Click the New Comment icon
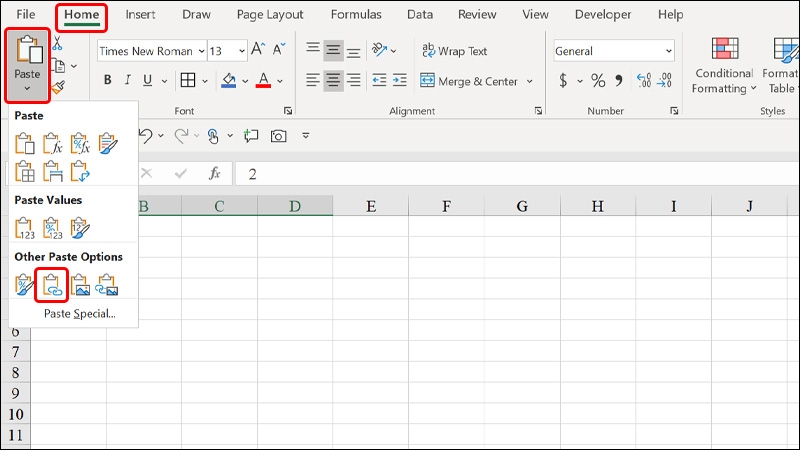The height and width of the screenshot is (450, 800). coord(251,136)
